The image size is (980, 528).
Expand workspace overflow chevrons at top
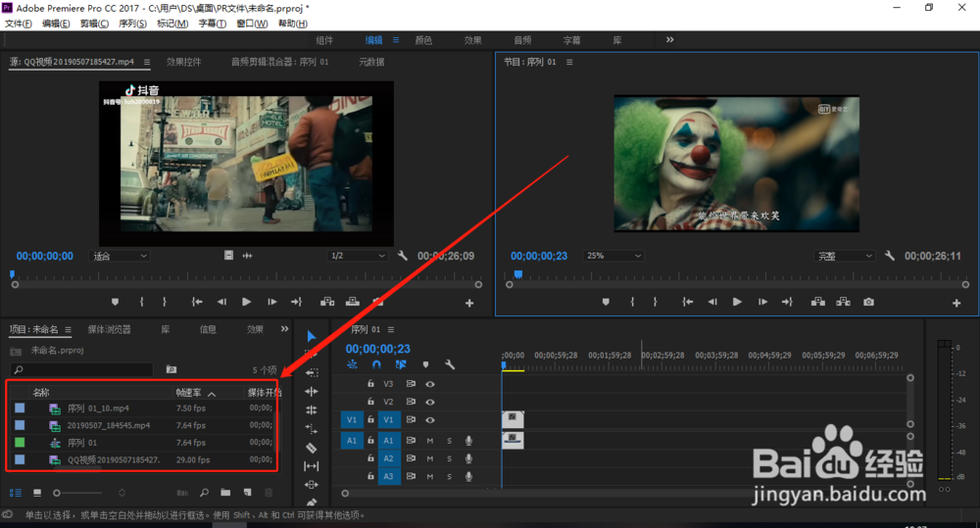(670, 39)
